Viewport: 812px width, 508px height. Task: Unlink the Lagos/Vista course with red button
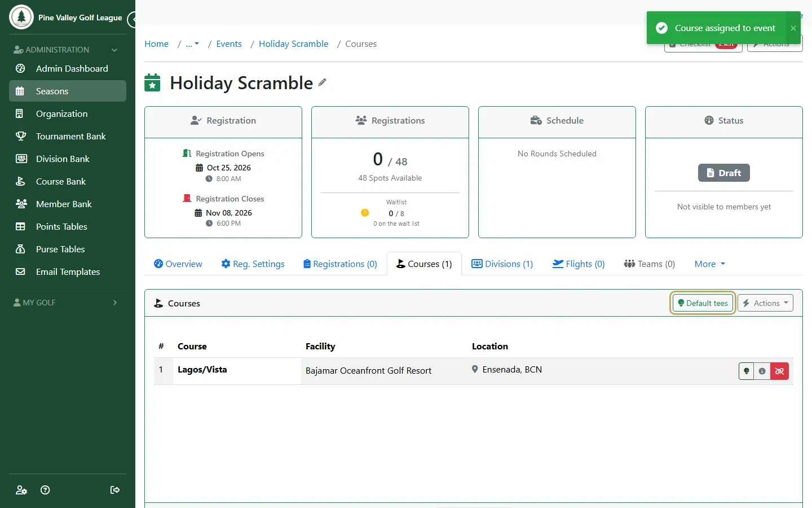(779, 371)
